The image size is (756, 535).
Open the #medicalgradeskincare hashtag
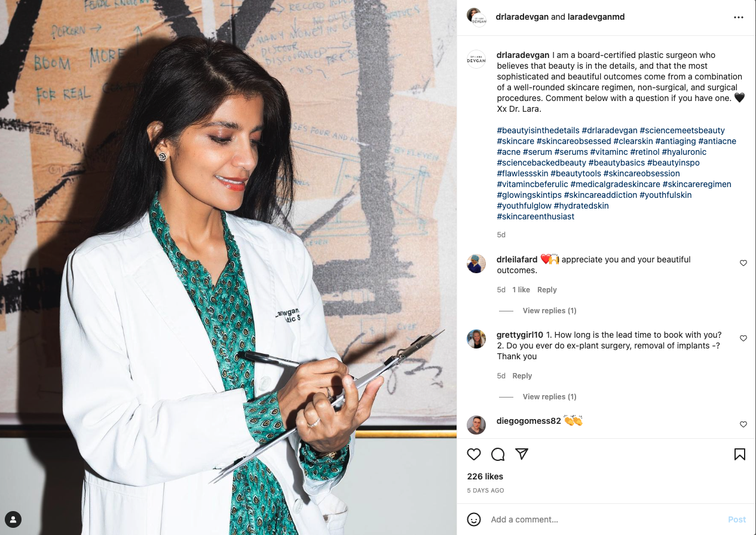tap(615, 184)
